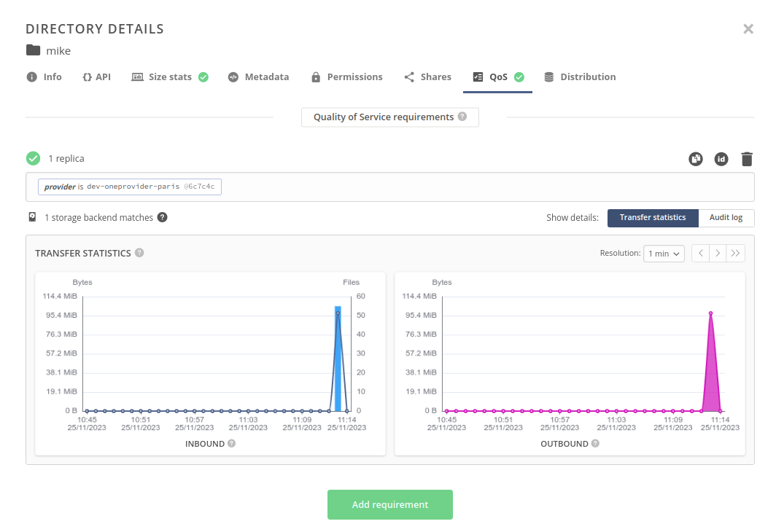This screenshot has width=776, height=532.
Task: Open help for storage backend matches
Action: 163,218
